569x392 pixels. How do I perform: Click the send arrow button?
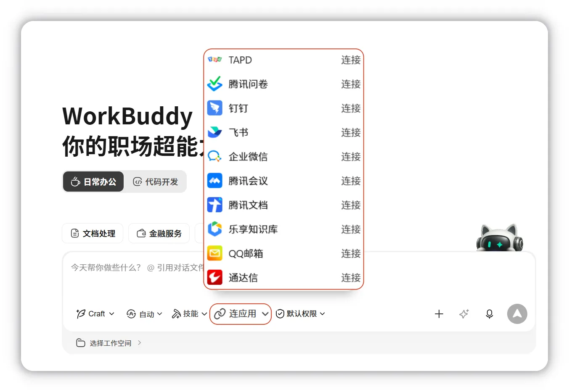click(517, 314)
